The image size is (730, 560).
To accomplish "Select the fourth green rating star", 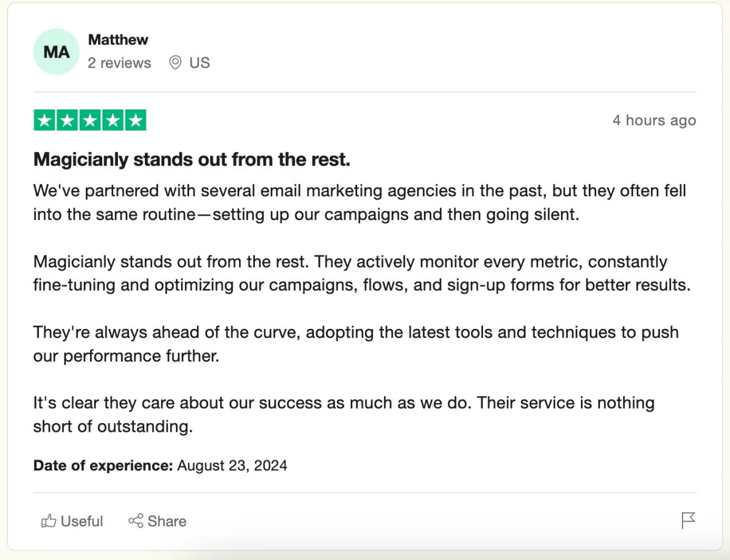I will [x=113, y=120].
